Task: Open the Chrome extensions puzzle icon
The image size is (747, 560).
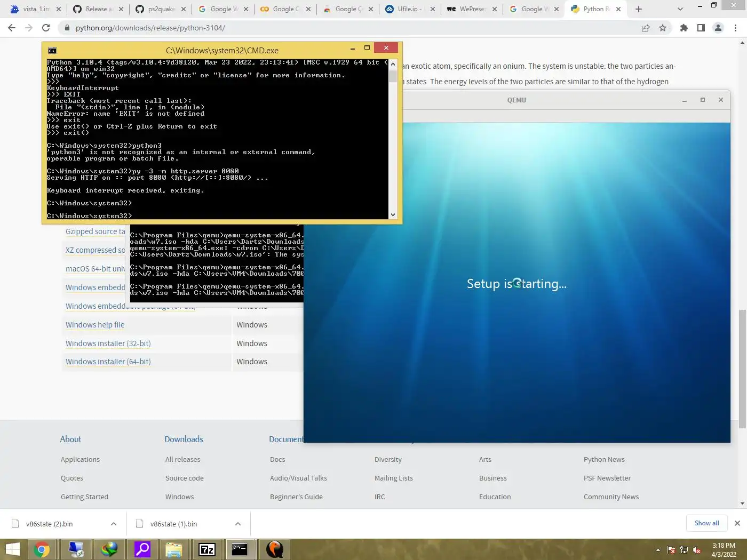Action: (684, 28)
